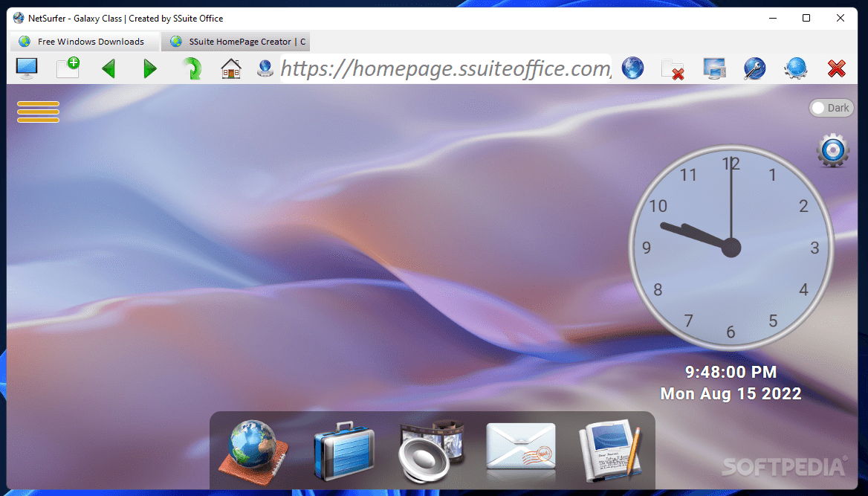The image size is (868, 496).
Task: Click the blue globe icon right of the address bar
Action: [632, 68]
